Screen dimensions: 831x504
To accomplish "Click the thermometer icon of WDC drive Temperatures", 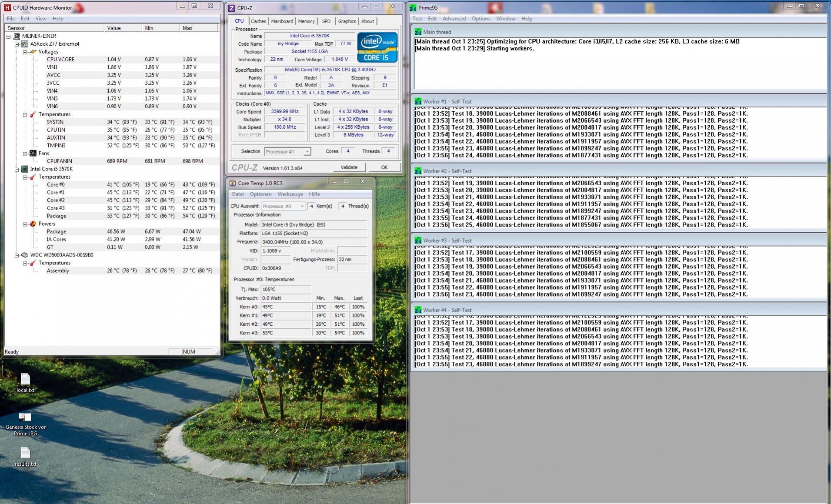I will pos(33,263).
